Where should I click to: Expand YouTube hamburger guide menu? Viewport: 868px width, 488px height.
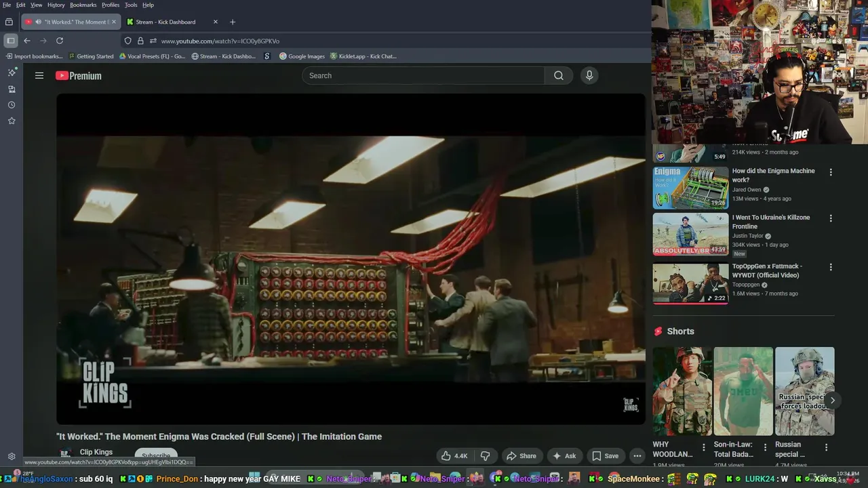pyautogui.click(x=39, y=76)
